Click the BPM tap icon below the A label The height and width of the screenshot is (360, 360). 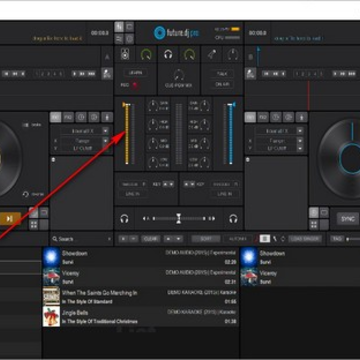(x=107, y=73)
